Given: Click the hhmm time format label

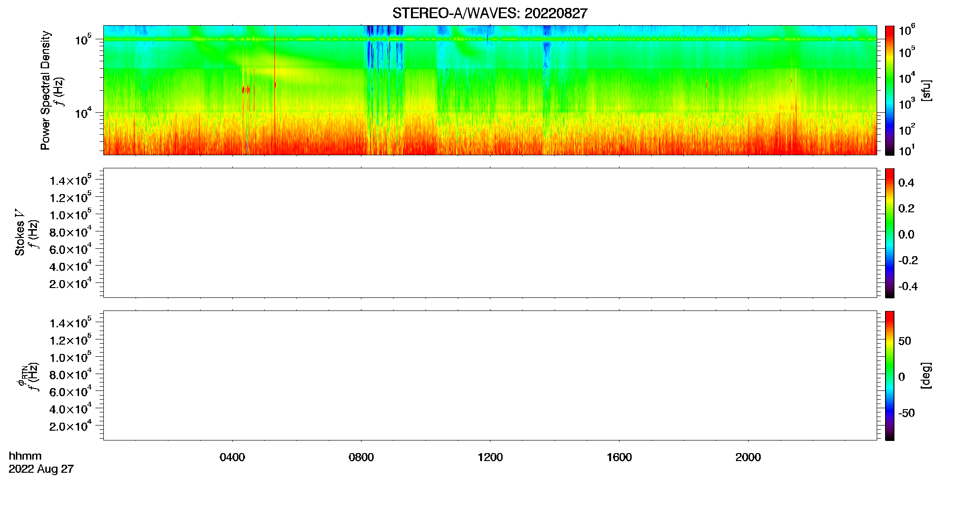Looking at the screenshot, I should [25, 456].
